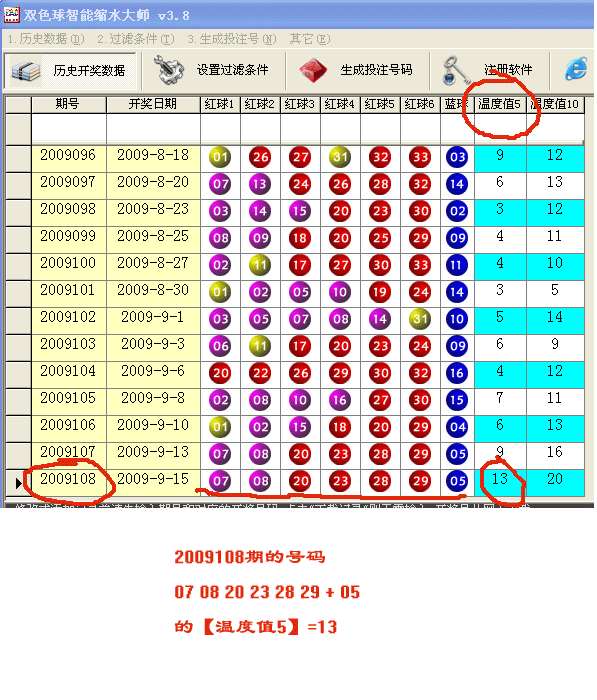Click the empty 期号 cell in the blank row
This screenshot has height=700, width=597.
tap(69, 129)
